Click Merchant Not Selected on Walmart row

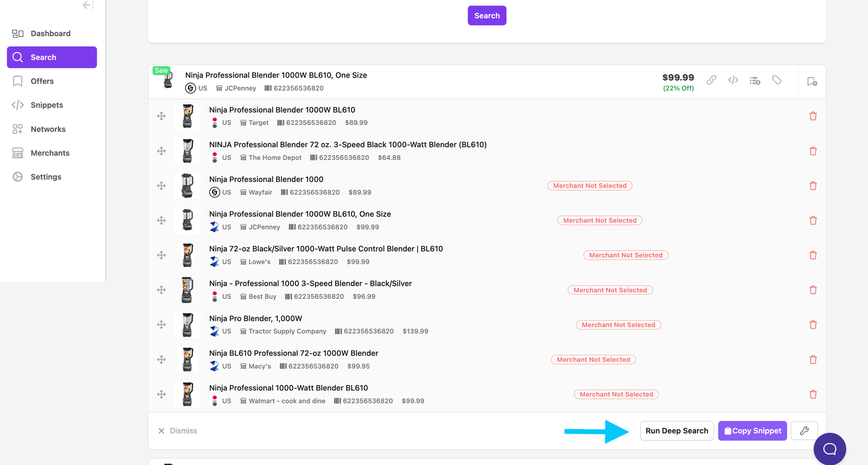pyautogui.click(x=616, y=394)
